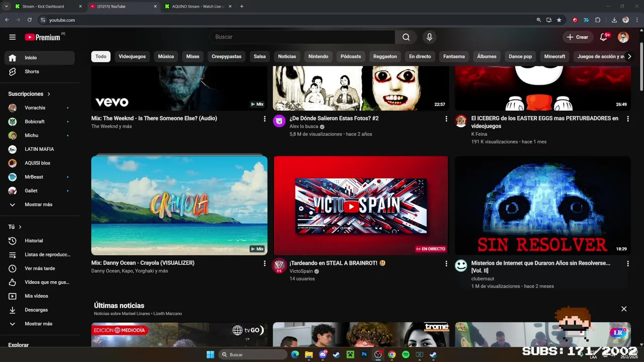644x362 pixels.
Task: Switch to the AQUINO Stream browser tab
Action: [198, 7]
